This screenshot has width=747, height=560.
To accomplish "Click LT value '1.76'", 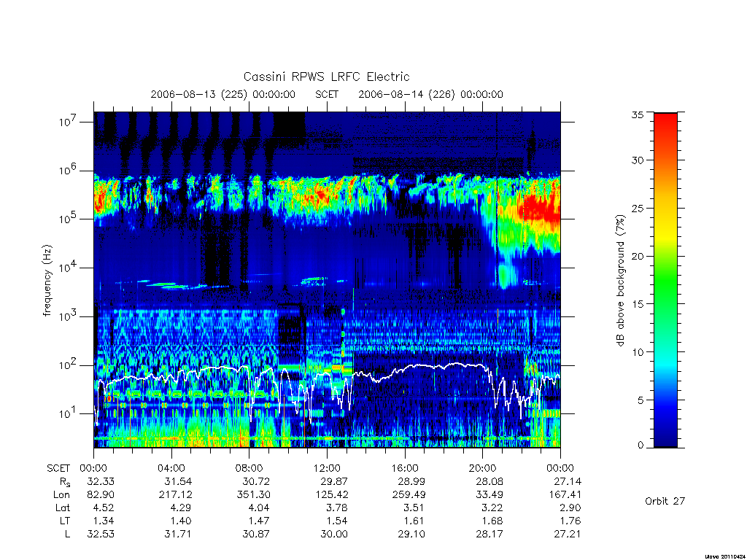I will coord(570,521).
